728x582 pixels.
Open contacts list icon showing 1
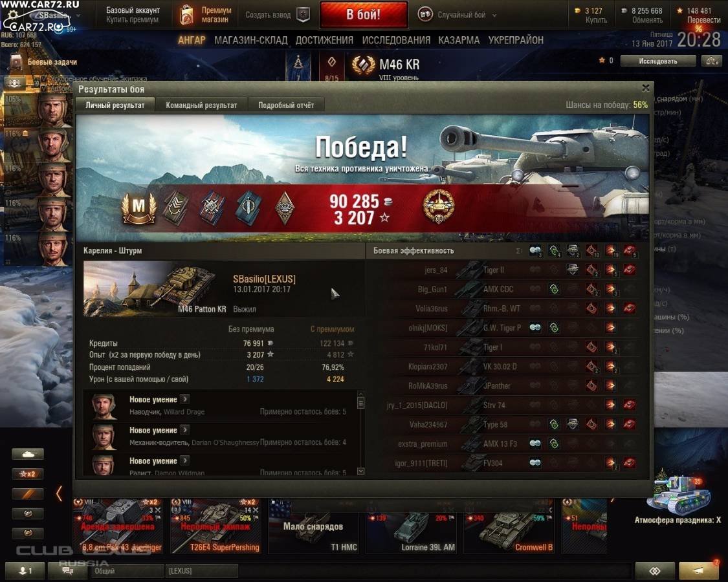(x=25, y=570)
